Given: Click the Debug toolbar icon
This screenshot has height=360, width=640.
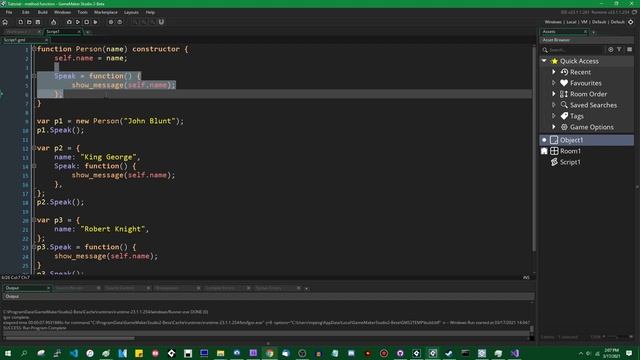Looking at the screenshot, I should (x=69, y=22).
